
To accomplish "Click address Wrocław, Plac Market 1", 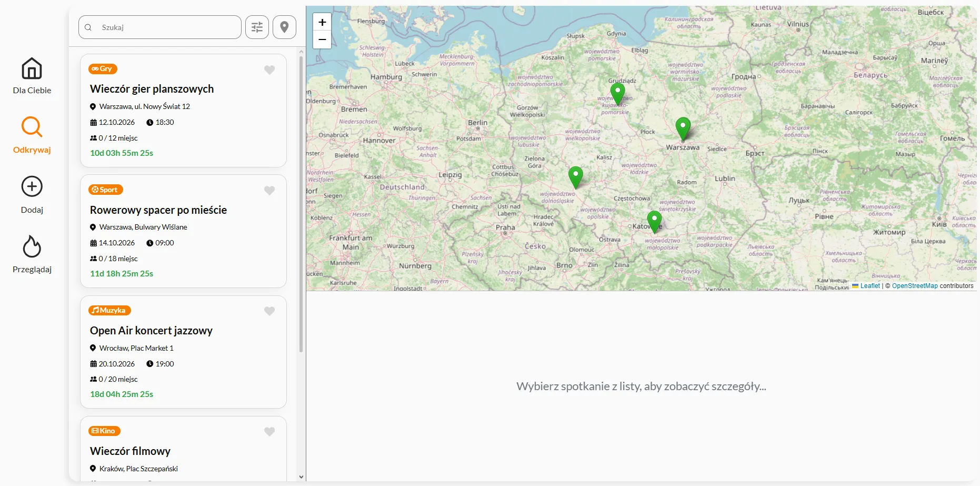I will pyautogui.click(x=136, y=348).
